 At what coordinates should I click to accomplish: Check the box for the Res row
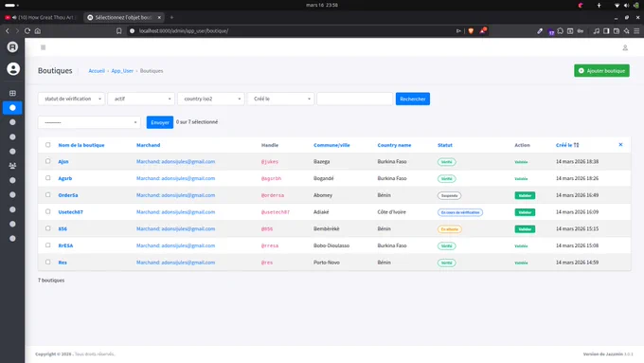point(48,262)
